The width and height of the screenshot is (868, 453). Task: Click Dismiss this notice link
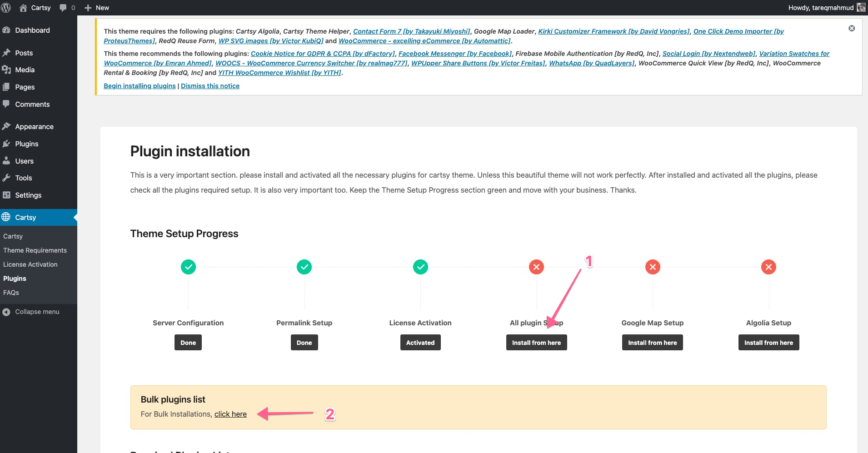point(210,86)
